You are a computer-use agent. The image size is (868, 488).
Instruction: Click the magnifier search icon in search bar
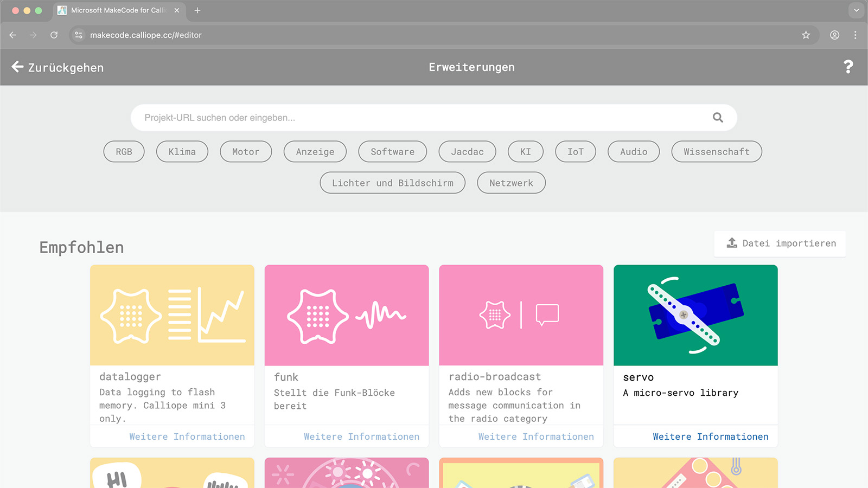718,118
